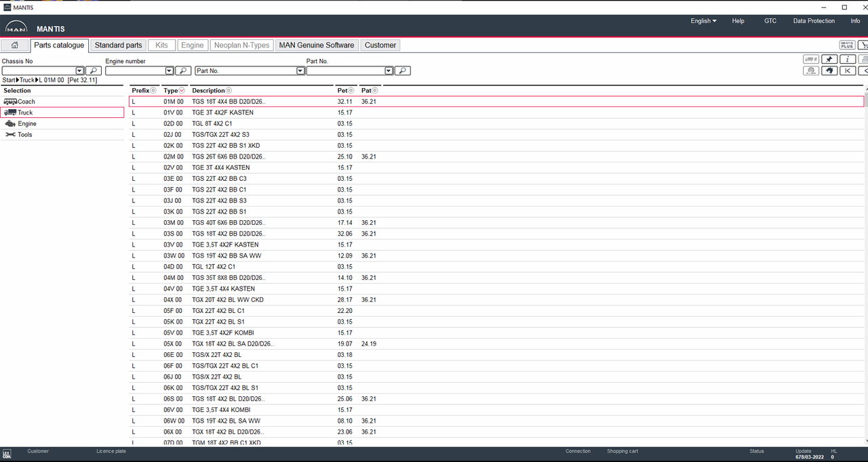This screenshot has height=462, width=868.
Task: Open MAN Genuine Software tab
Action: 317,45
